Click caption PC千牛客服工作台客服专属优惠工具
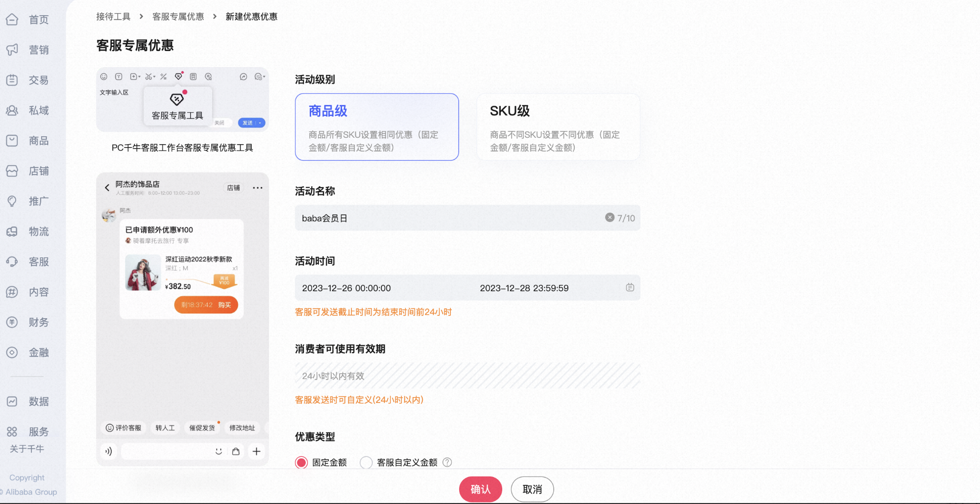The image size is (980, 504). [x=182, y=148]
